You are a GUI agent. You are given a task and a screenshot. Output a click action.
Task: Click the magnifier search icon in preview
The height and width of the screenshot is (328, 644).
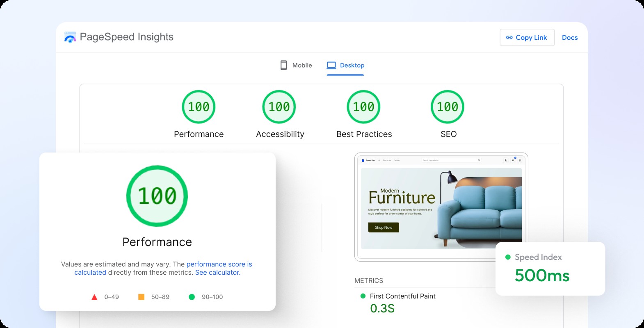point(479,160)
